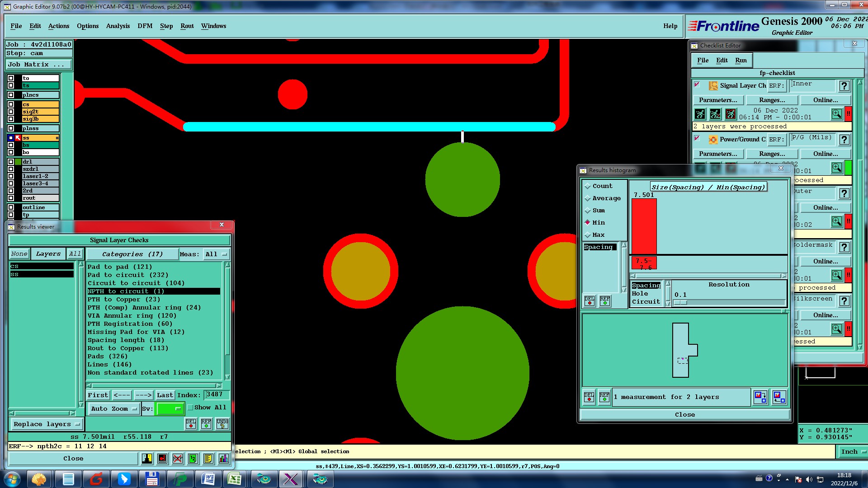Viewport: 868px width, 488px height.
Task: Open the Analysis menu
Action: (x=118, y=26)
